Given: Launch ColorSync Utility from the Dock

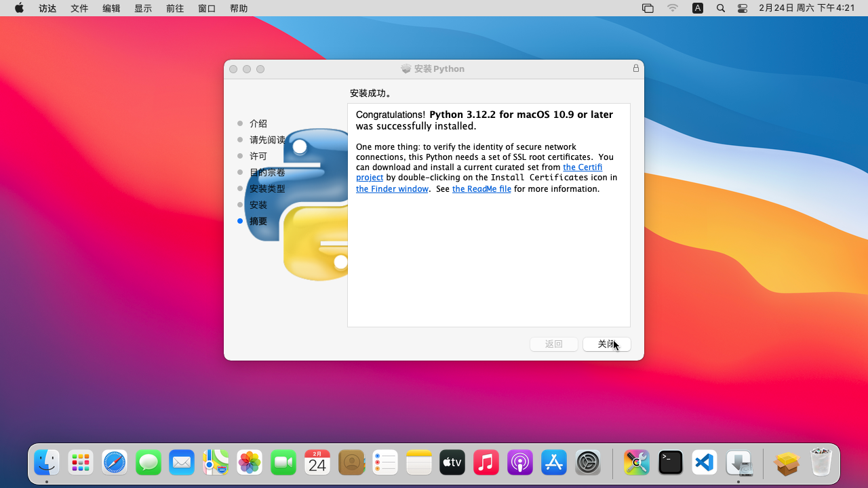Looking at the screenshot, I should coord(637,463).
